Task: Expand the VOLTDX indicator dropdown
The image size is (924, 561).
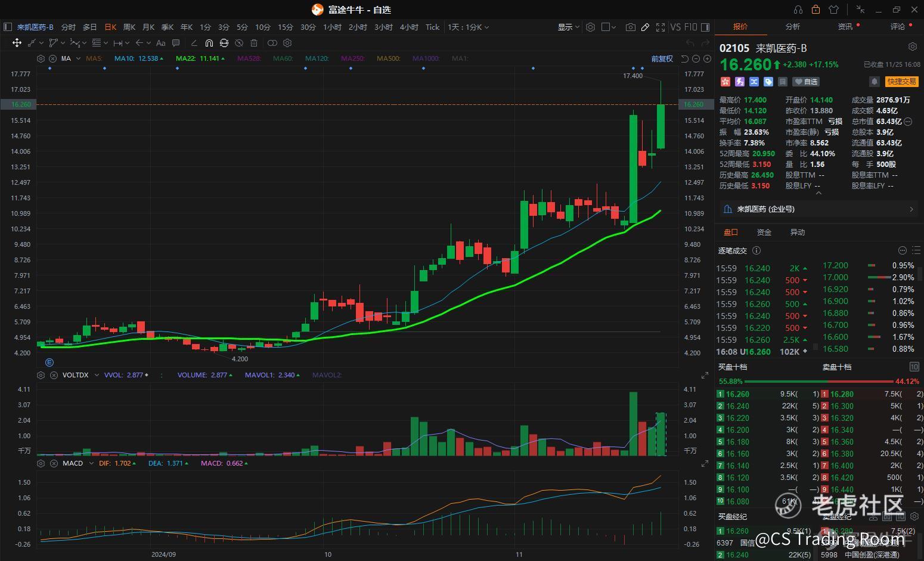Action: (x=97, y=375)
